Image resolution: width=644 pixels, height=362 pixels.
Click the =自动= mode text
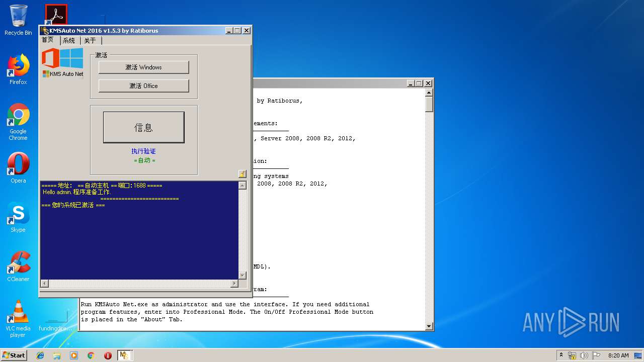144,160
